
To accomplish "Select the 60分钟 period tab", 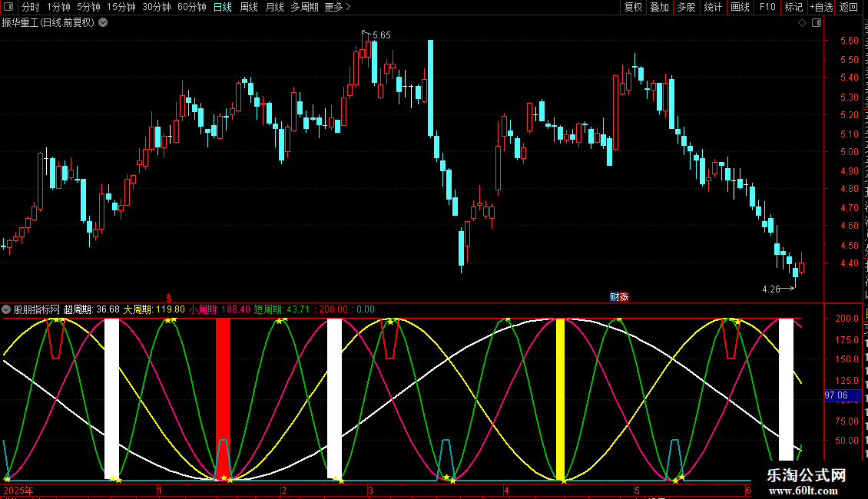I will pos(192,7).
